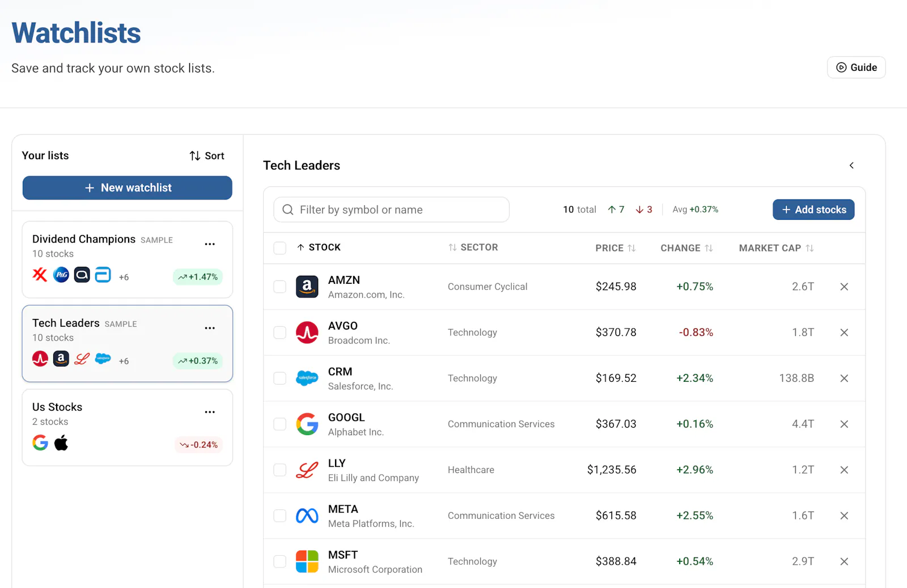Check the AMZN row checkbox
This screenshot has height=588, width=907.
click(x=280, y=287)
